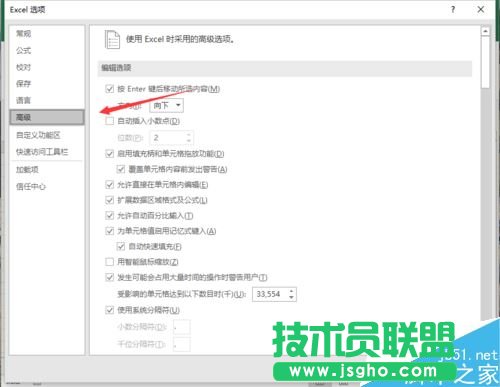
Task: Toggle 覆盖单元格内容前发出警告 checkbox
Action: [x=121, y=169]
